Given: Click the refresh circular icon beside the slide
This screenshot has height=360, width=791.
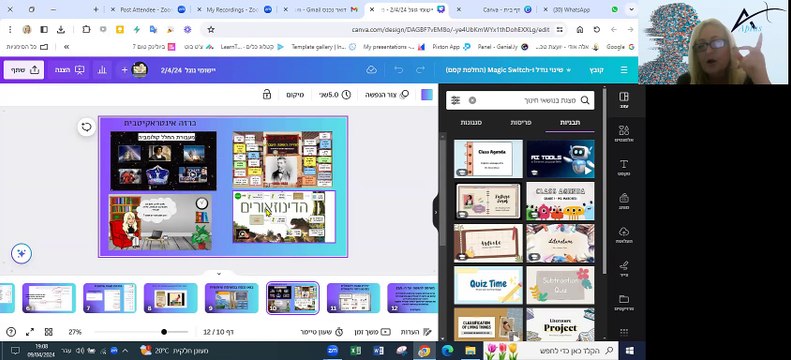Looking at the screenshot, I should [86, 127].
